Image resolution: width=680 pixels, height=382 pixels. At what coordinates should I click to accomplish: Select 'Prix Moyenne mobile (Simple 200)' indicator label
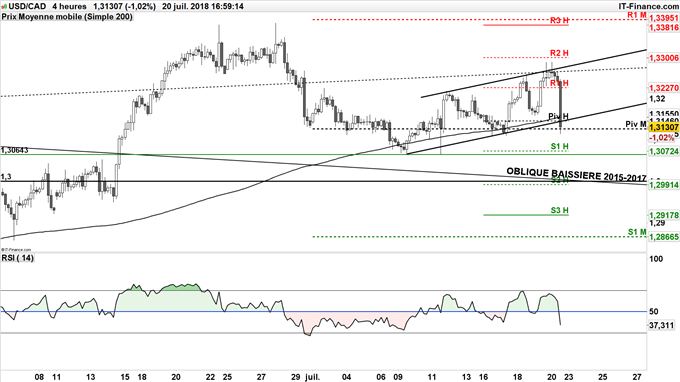tap(67, 17)
